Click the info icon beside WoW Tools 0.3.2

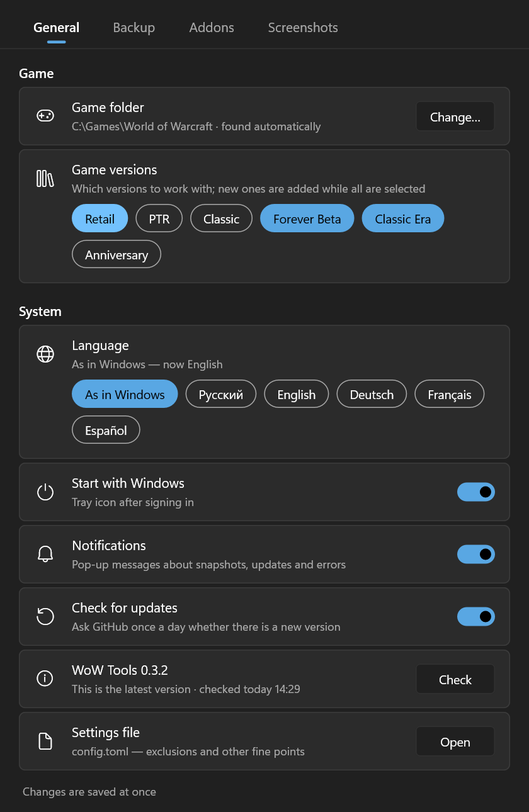pyautogui.click(x=45, y=679)
